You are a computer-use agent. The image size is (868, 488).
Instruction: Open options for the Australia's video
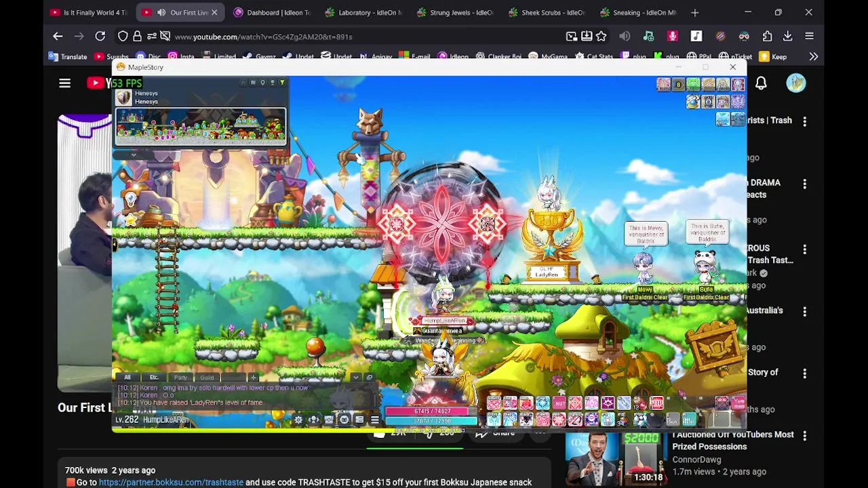pyautogui.click(x=804, y=312)
